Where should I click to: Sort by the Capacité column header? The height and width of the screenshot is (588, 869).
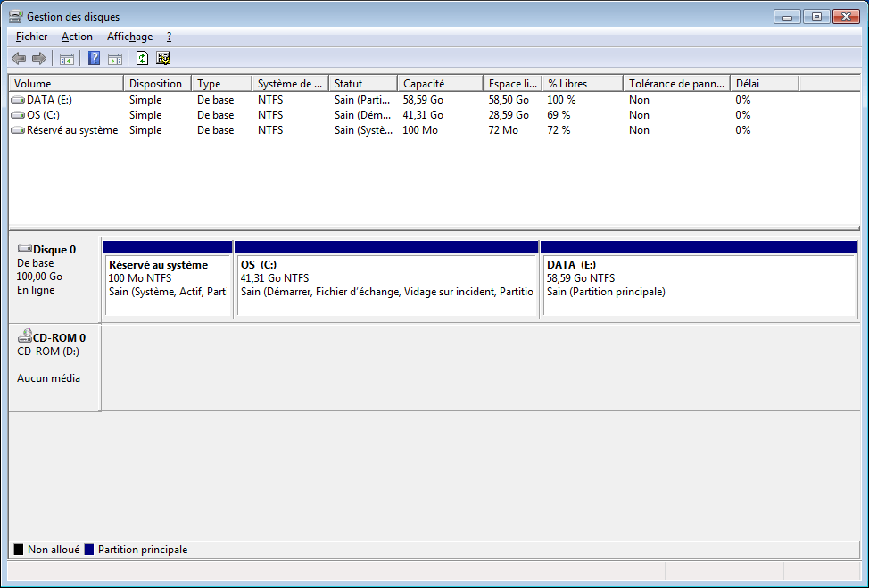pyautogui.click(x=440, y=84)
